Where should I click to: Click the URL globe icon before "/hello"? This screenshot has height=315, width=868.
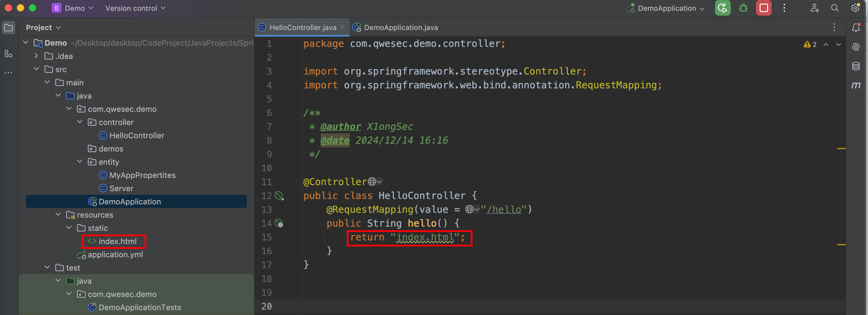point(473,209)
